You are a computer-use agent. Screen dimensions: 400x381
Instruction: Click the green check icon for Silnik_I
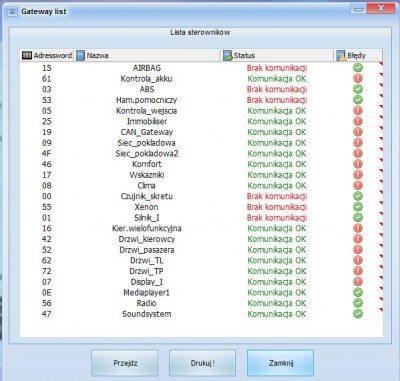click(x=358, y=217)
